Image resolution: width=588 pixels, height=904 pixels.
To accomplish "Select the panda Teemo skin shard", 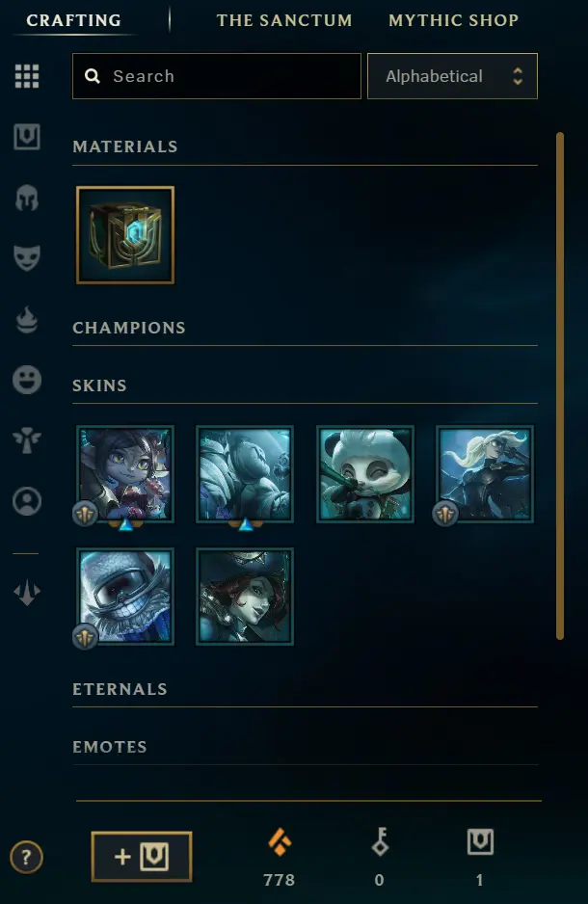I will tap(365, 474).
